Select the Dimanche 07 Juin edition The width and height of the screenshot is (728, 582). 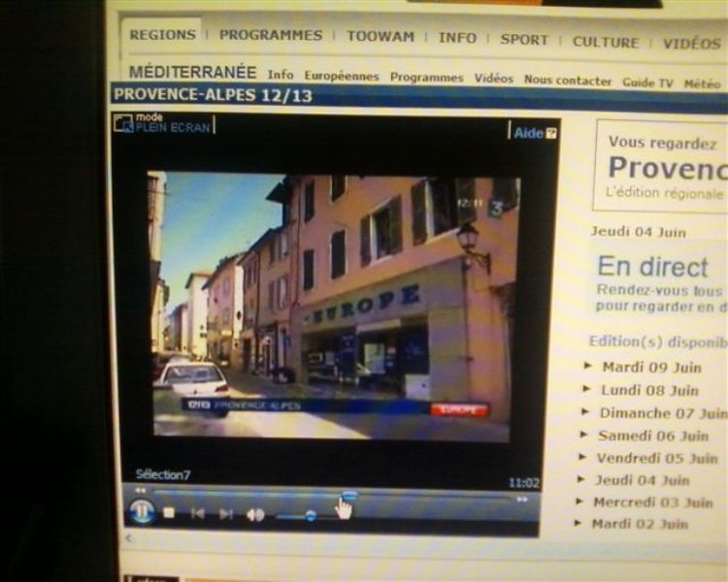coord(664,413)
